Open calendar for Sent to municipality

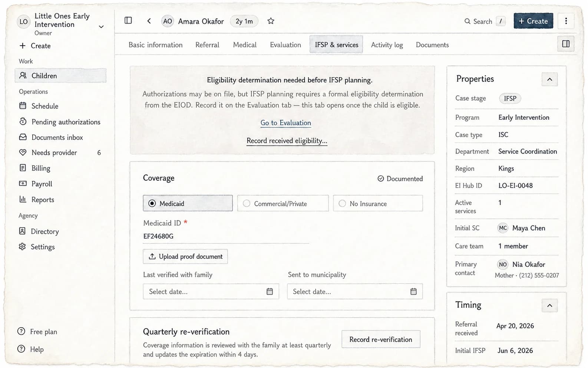413,292
